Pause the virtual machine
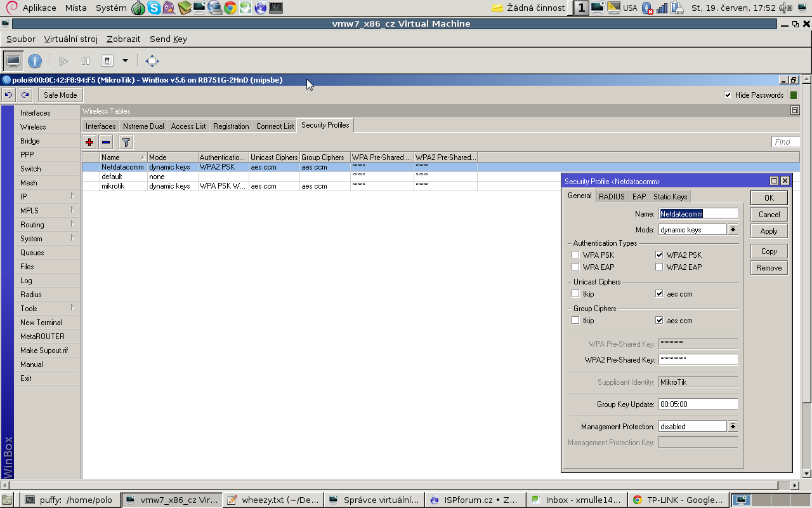The height and width of the screenshot is (508, 812). point(86,61)
